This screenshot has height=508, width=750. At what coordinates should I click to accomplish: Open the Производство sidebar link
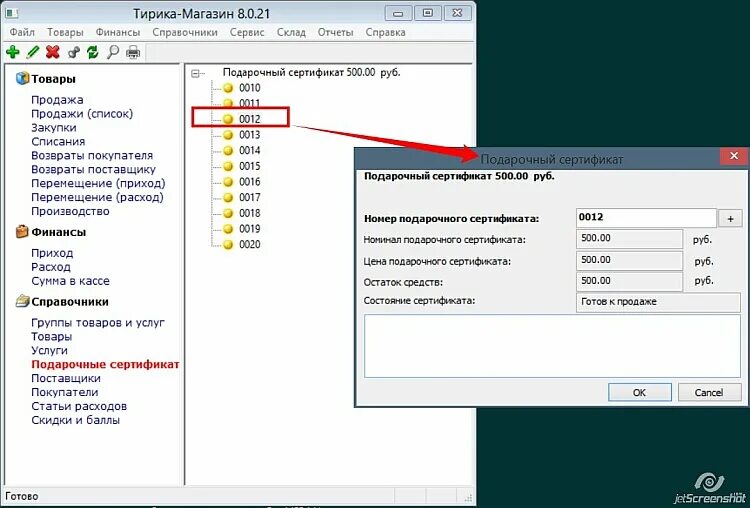70,211
